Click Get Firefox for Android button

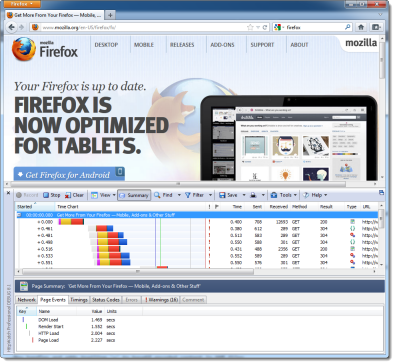[x=69, y=174]
